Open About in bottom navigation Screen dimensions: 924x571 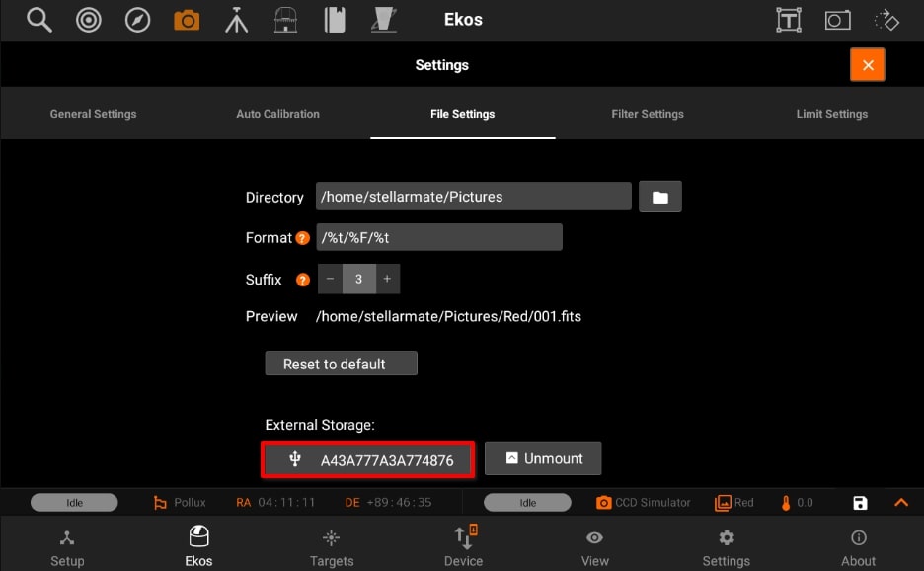point(858,547)
